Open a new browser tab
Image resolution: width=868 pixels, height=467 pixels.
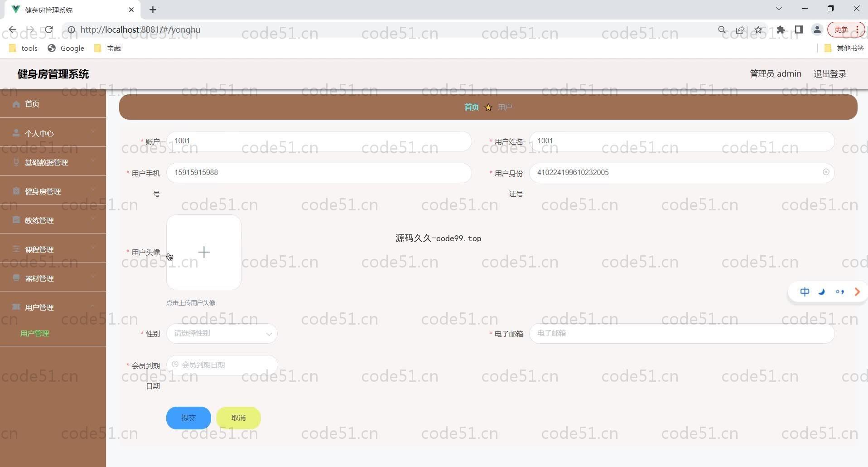pyautogui.click(x=153, y=10)
